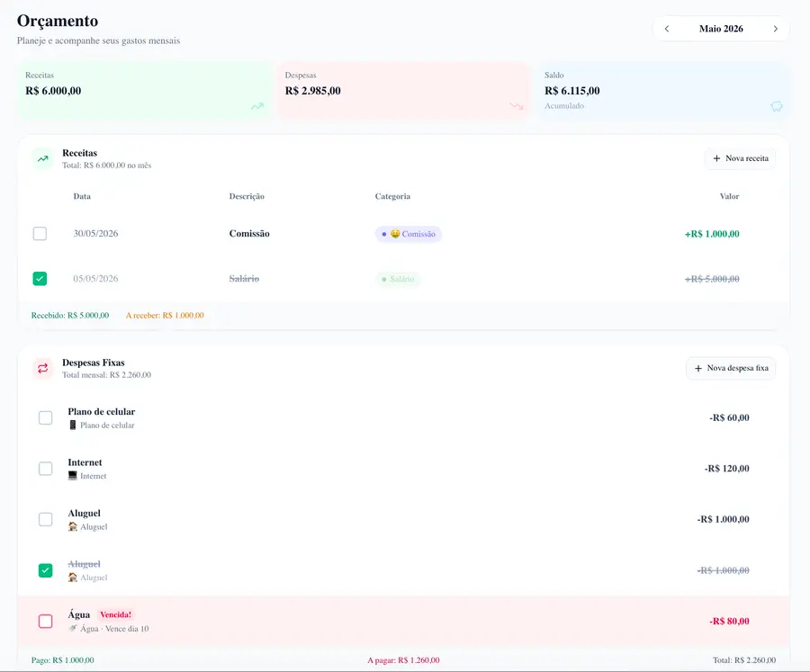Viewport: 810px width, 672px height.
Task: Uncheck the Salário income checkbox
Action: tap(40, 279)
